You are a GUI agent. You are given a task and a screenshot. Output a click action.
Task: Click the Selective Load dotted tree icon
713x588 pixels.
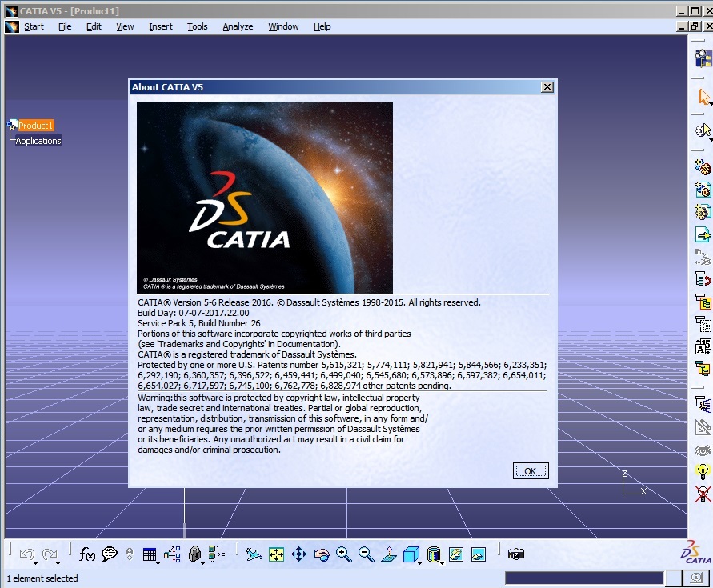click(703, 324)
